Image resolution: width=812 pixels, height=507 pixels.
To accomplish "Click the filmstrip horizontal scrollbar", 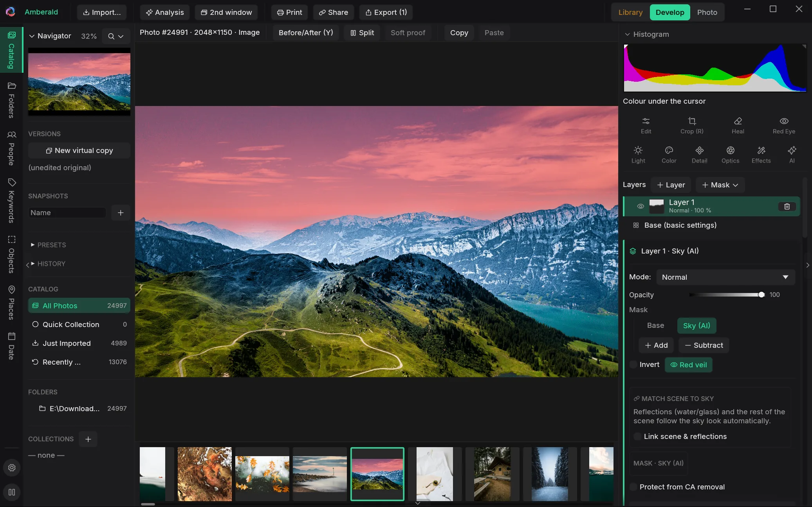I will click(x=148, y=504).
